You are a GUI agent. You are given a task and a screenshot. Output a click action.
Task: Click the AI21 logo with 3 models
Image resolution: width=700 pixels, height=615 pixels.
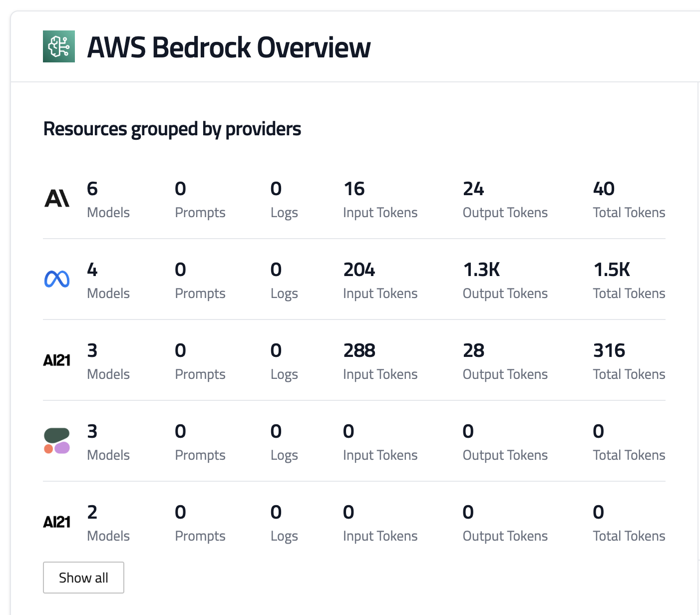(57, 360)
